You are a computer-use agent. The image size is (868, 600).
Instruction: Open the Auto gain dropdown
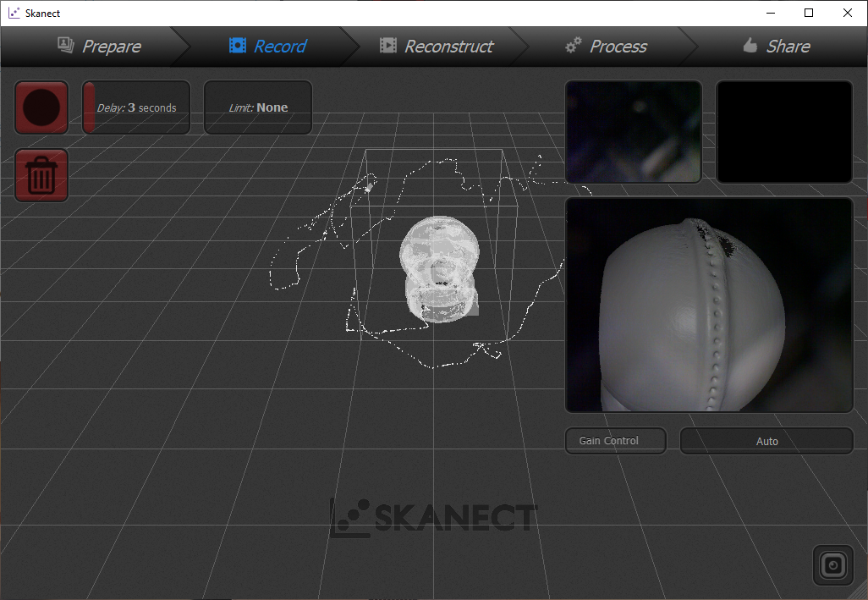766,441
